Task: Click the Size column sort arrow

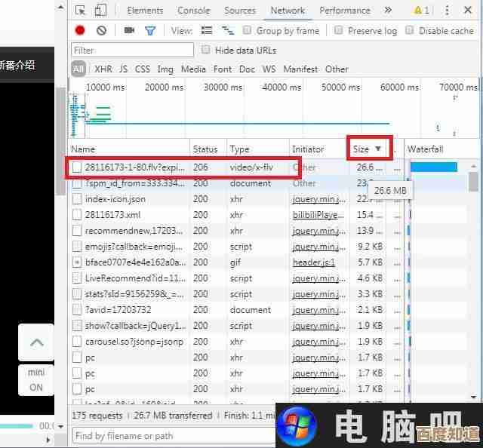Action: [378, 149]
